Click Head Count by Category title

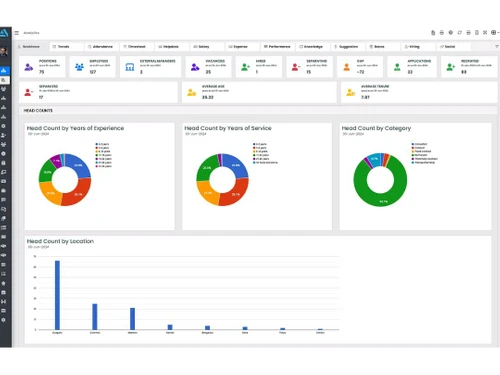point(376,128)
